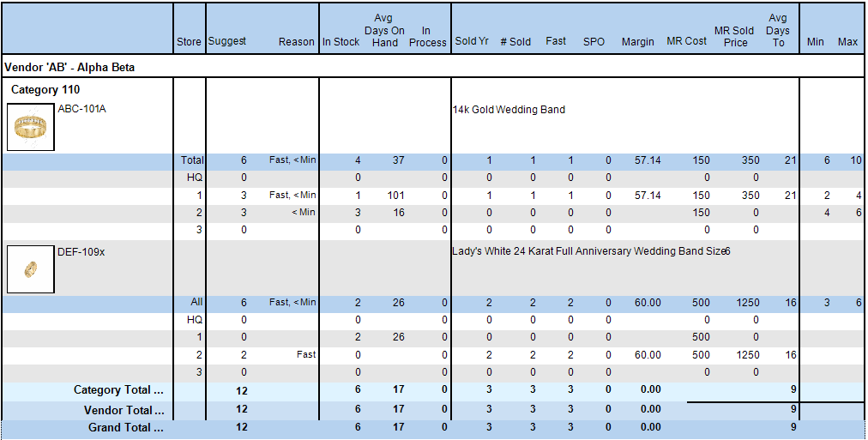Select the Vendor Total row label

click(x=122, y=410)
